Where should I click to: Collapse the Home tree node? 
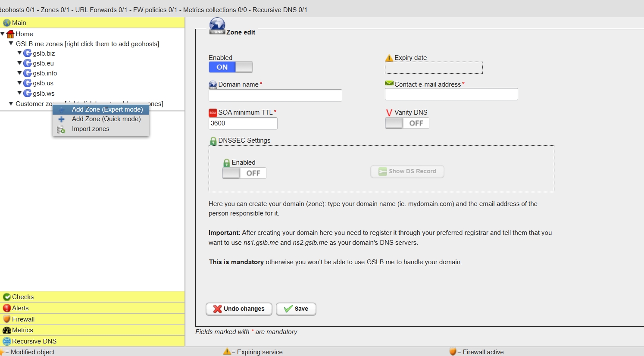pyautogui.click(x=3, y=34)
